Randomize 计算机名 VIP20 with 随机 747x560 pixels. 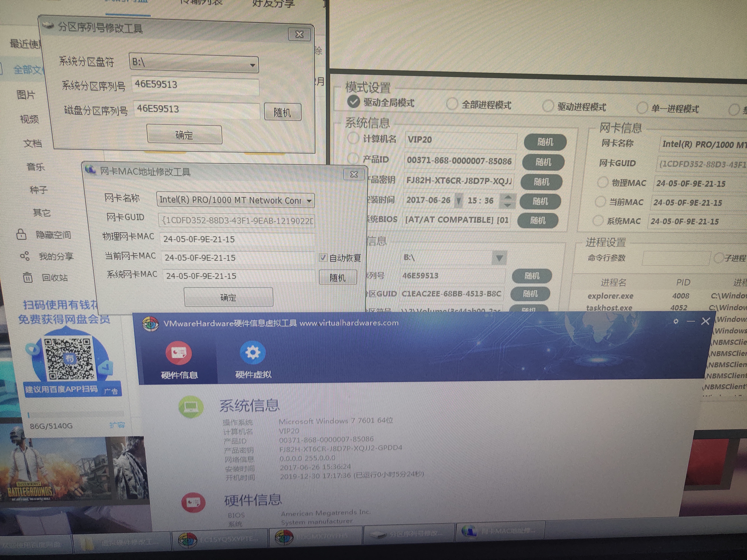(x=545, y=142)
